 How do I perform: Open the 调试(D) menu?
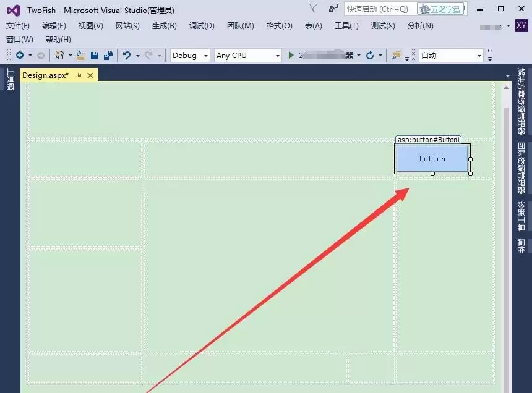pyautogui.click(x=202, y=26)
